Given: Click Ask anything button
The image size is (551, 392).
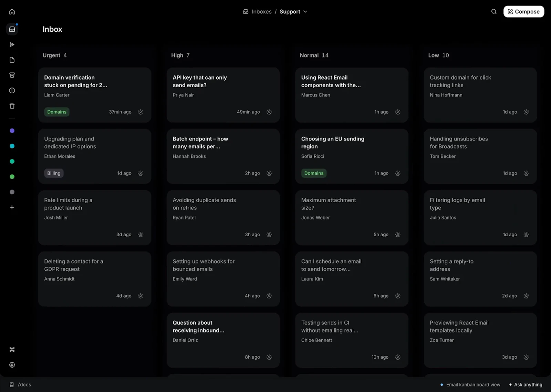Looking at the screenshot, I should pos(526,385).
